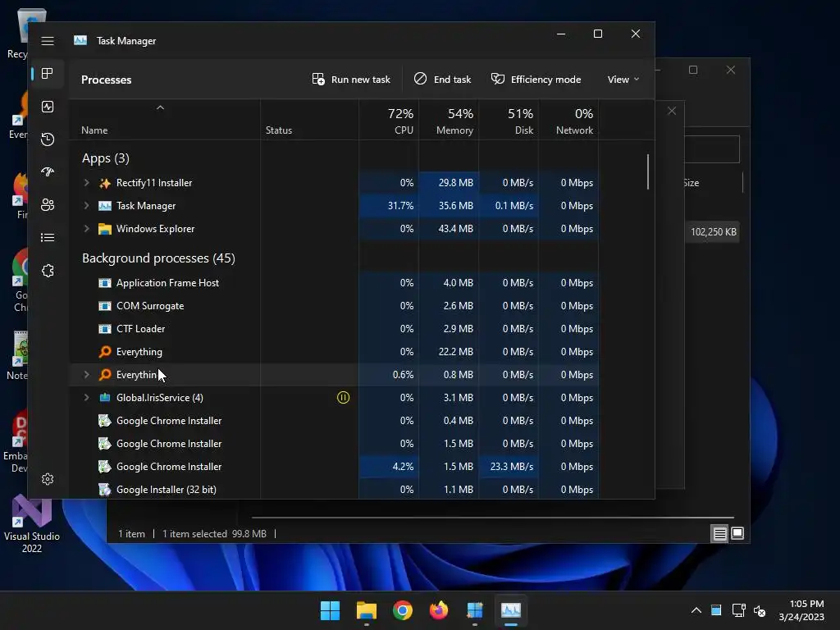Sort by Disk column header

[509, 121]
